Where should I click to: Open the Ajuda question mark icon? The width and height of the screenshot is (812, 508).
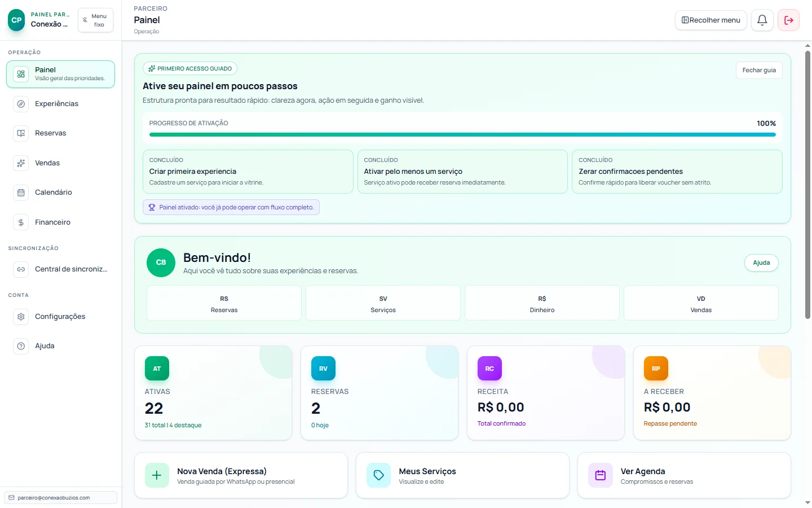(x=20, y=346)
